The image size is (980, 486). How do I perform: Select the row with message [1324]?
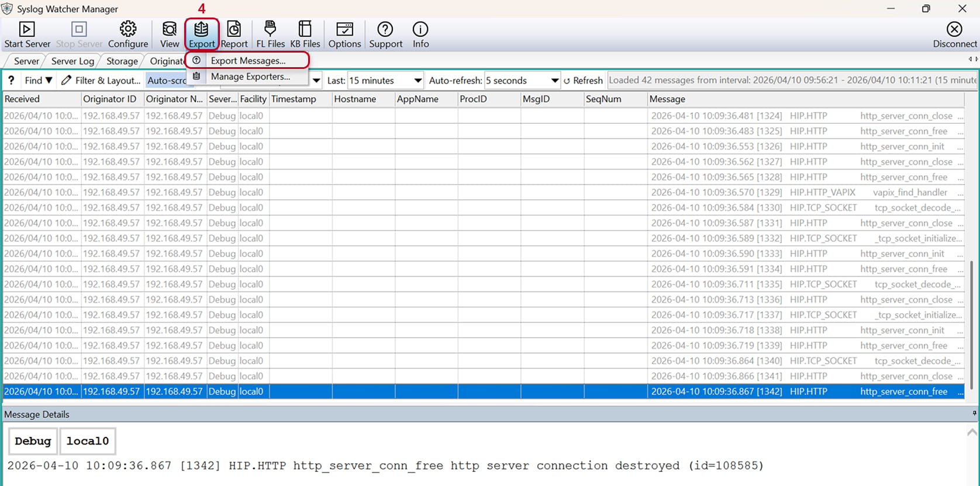coord(484,116)
